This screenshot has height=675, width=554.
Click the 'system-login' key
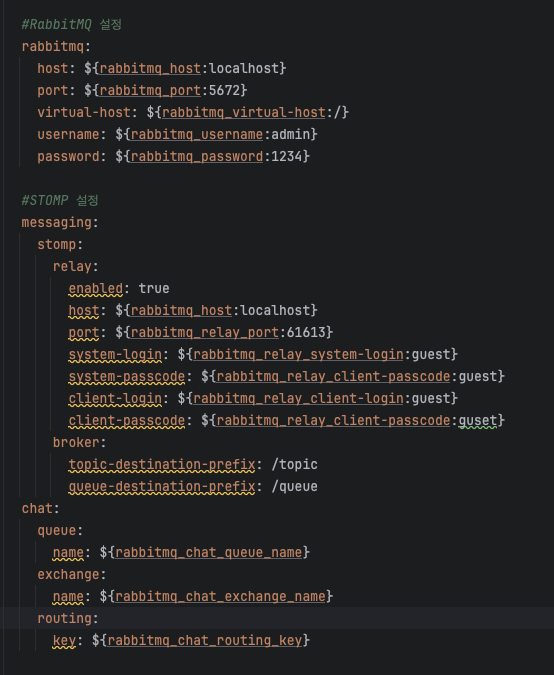tap(115, 354)
